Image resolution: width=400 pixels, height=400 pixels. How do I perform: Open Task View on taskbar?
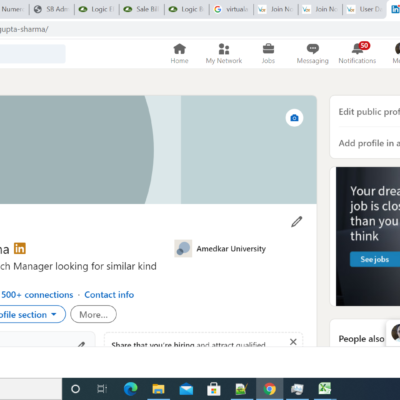pos(102,389)
